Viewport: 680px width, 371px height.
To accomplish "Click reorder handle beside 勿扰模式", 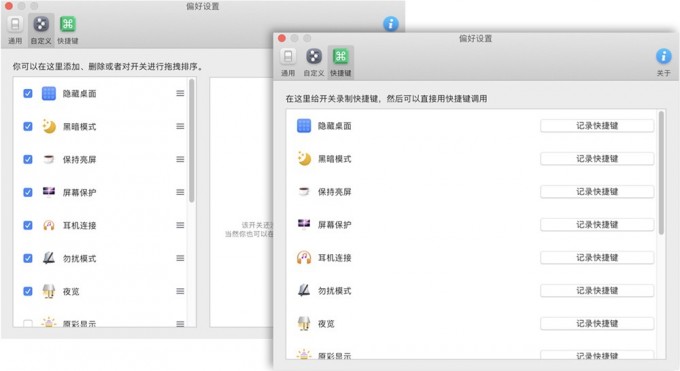I will (x=180, y=258).
